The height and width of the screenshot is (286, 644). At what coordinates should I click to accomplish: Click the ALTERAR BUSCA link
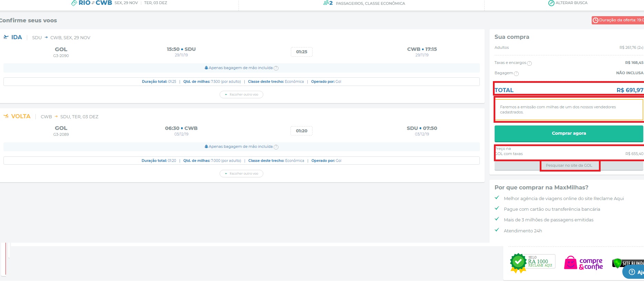click(x=571, y=3)
